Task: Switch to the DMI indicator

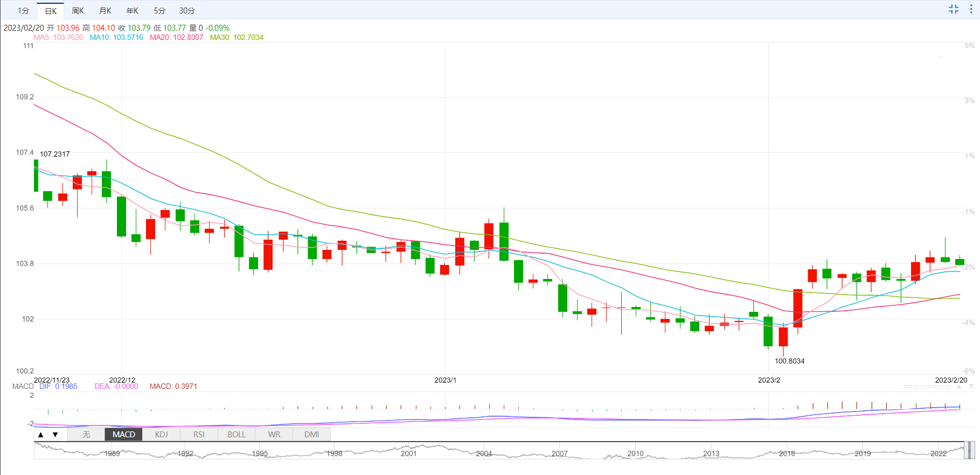Action: pyautogui.click(x=311, y=435)
